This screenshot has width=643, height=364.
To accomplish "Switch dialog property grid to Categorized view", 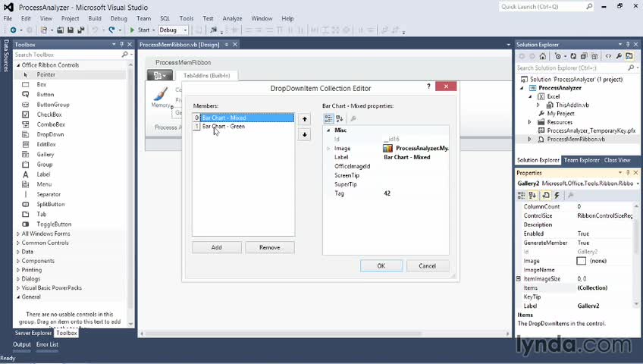I will (x=328, y=118).
